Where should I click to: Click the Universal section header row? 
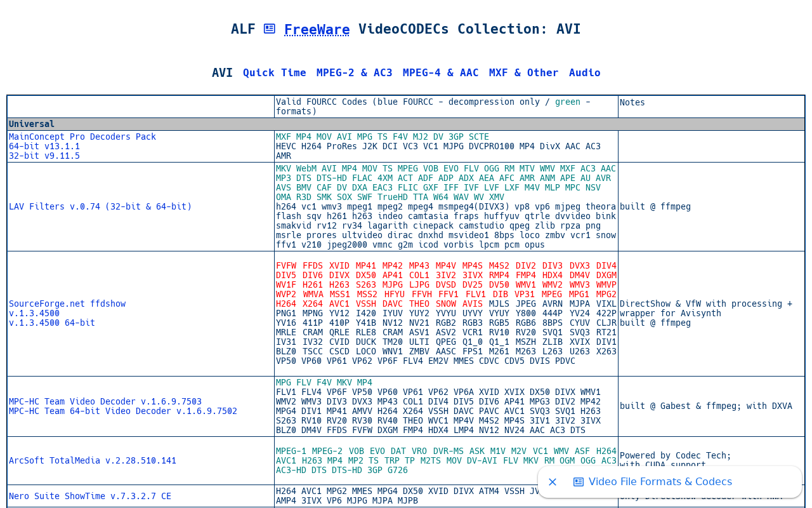406,124
